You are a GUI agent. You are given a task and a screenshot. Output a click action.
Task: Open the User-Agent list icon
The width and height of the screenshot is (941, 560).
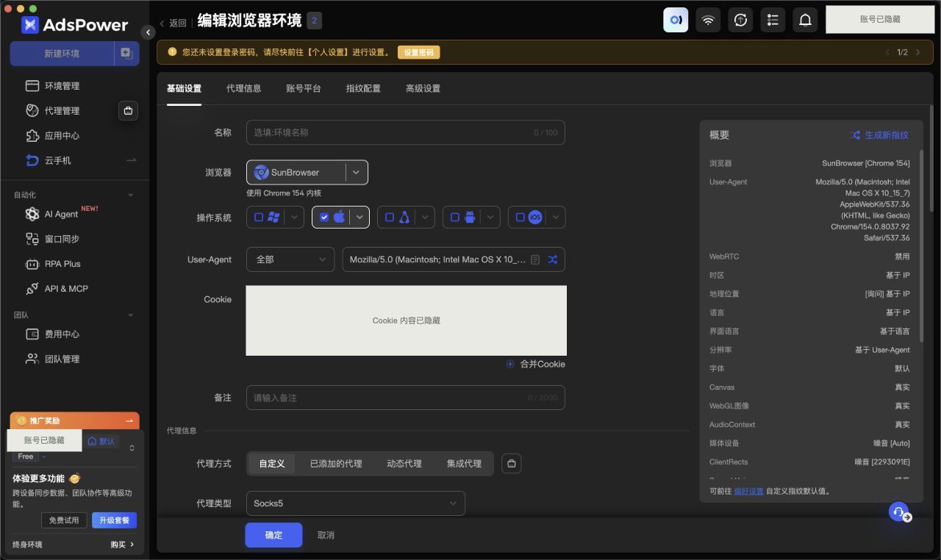pyautogui.click(x=535, y=259)
